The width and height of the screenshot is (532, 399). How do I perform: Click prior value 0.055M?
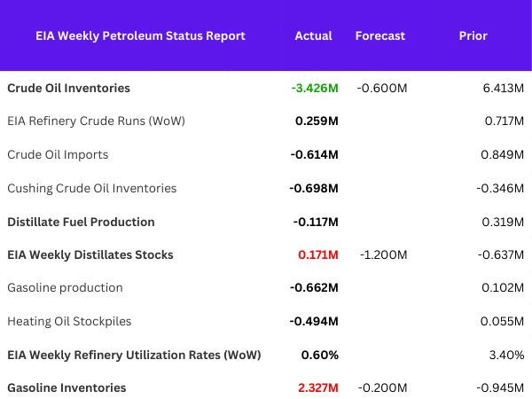[502, 321]
